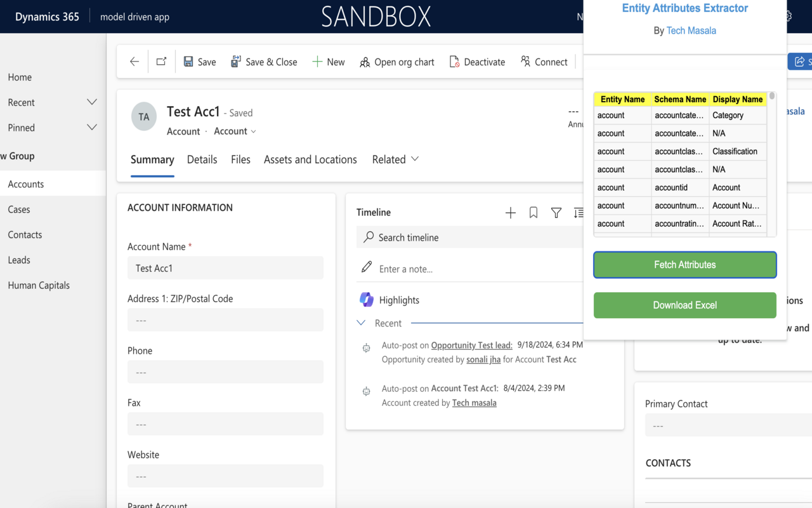Open the timeline filter funnel icon
This screenshot has width=812, height=508.
coord(556,213)
